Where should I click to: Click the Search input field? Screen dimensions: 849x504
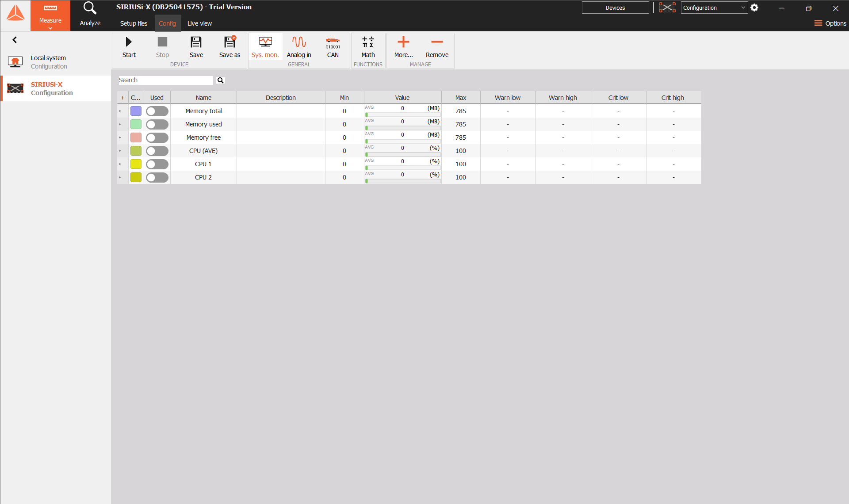click(x=165, y=80)
